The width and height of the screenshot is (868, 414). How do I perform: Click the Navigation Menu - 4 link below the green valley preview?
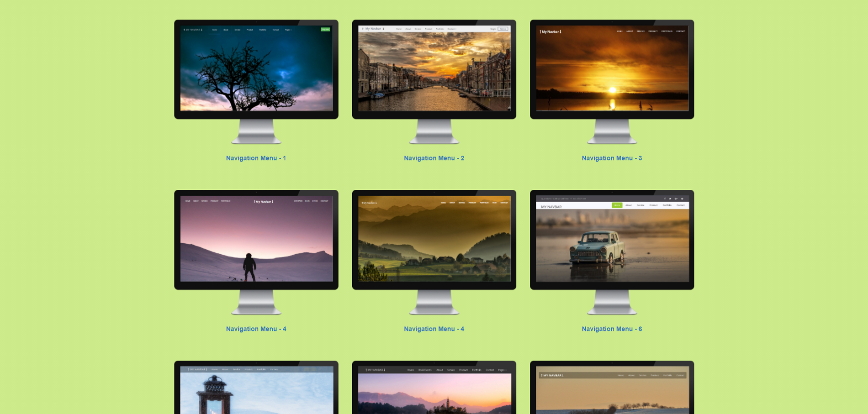pos(434,329)
